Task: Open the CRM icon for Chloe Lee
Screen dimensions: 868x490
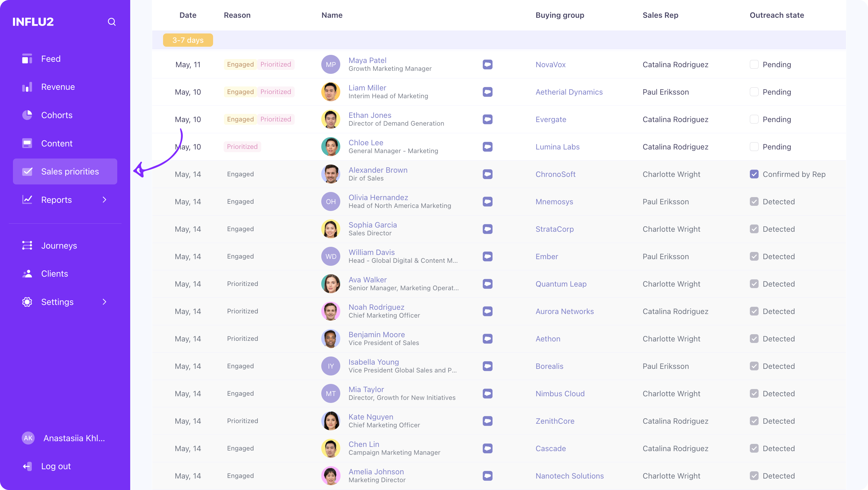Action: point(487,146)
